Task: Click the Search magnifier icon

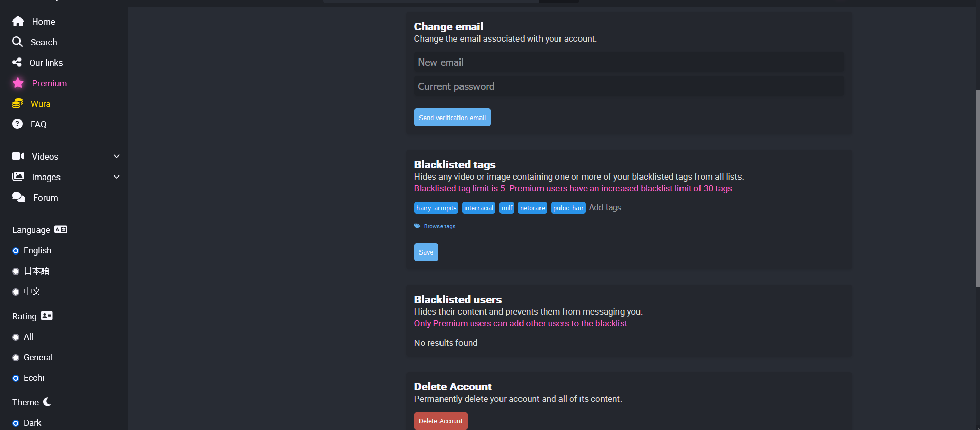Action: pos(17,42)
